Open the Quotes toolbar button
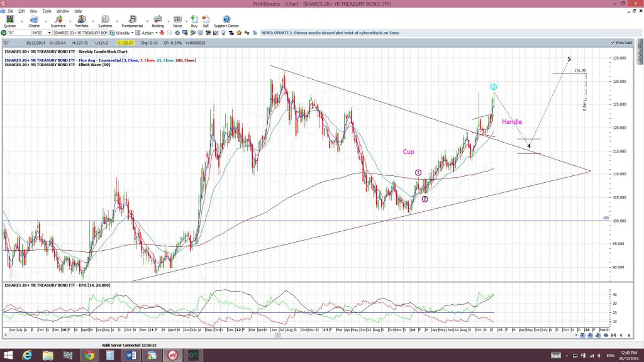This screenshot has height=362, width=644. 9,21
